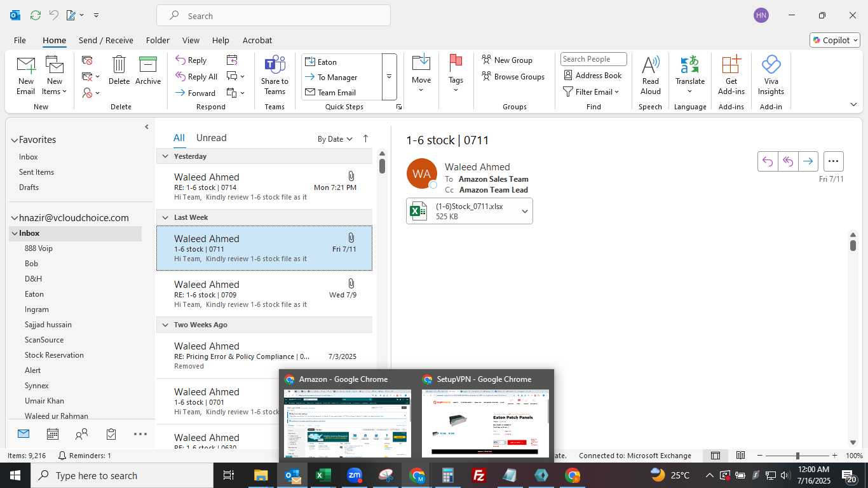This screenshot has height=488, width=868.
Task: Delete the selected message
Action: click(119, 71)
